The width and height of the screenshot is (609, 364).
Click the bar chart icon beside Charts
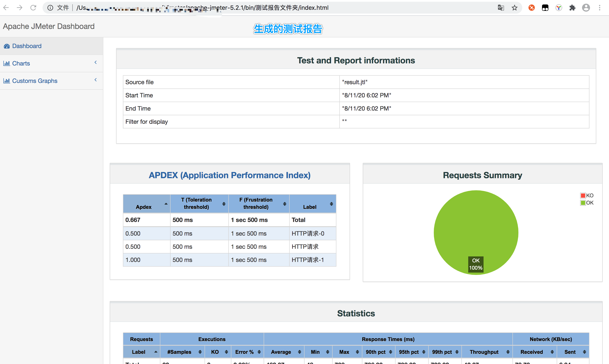click(7, 63)
